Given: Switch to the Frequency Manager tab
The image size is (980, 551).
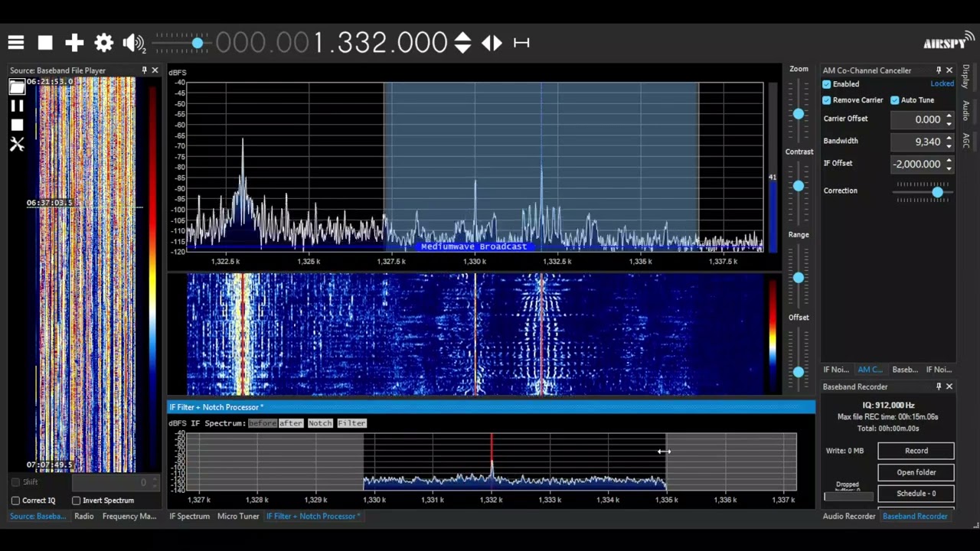Looking at the screenshot, I should [129, 516].
